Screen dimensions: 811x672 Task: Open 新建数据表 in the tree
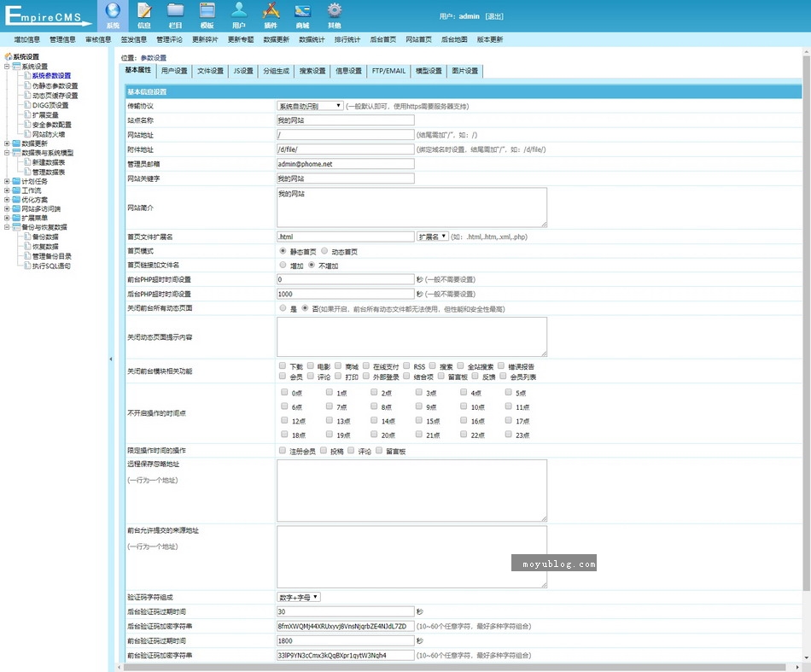point(49,162)
